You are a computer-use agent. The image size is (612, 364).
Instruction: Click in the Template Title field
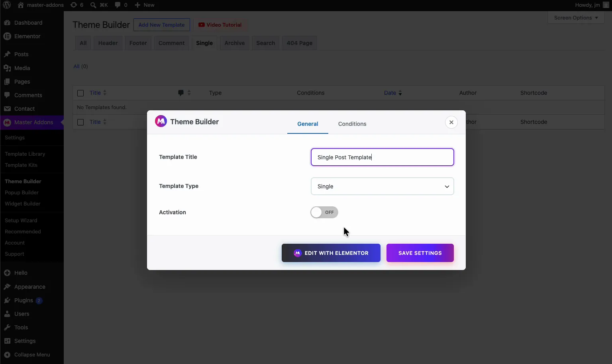pos(382,157)
